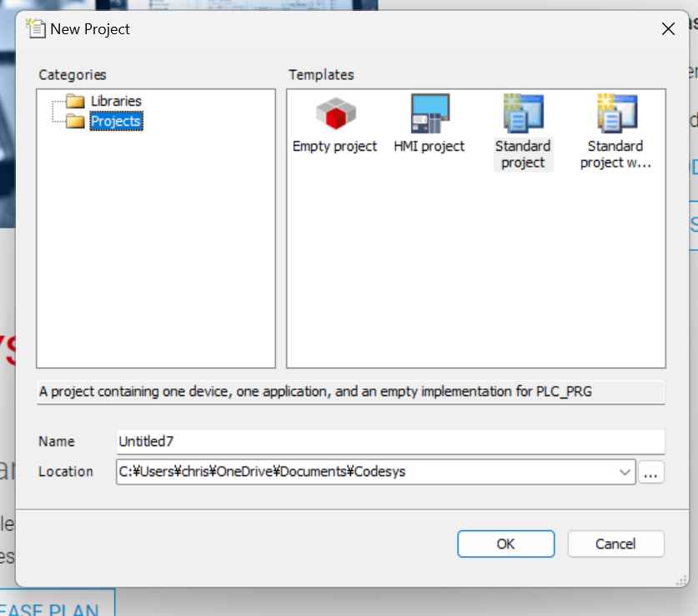Click the Categories heading label
698x616 pixels.
point(73,75)
